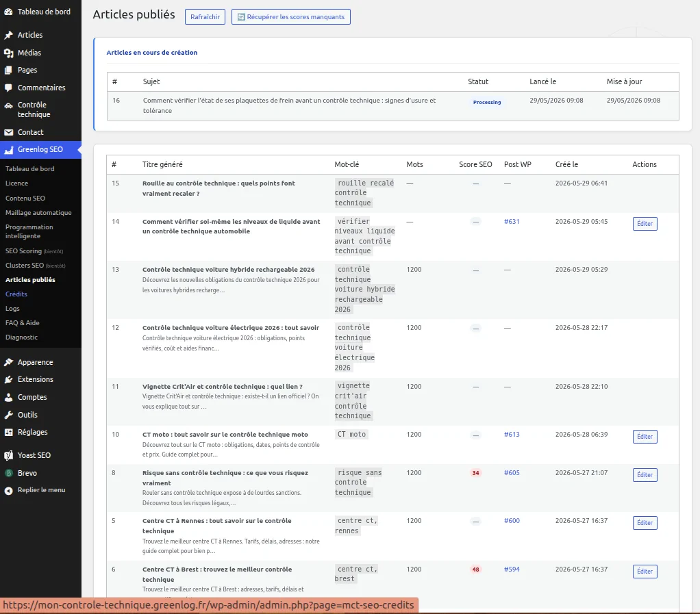This screenshot has height=614, width=700.
Task: Click title 'Contrôle technique voiture hybride rechargeable 2026'
Action: tap(229, 270)
